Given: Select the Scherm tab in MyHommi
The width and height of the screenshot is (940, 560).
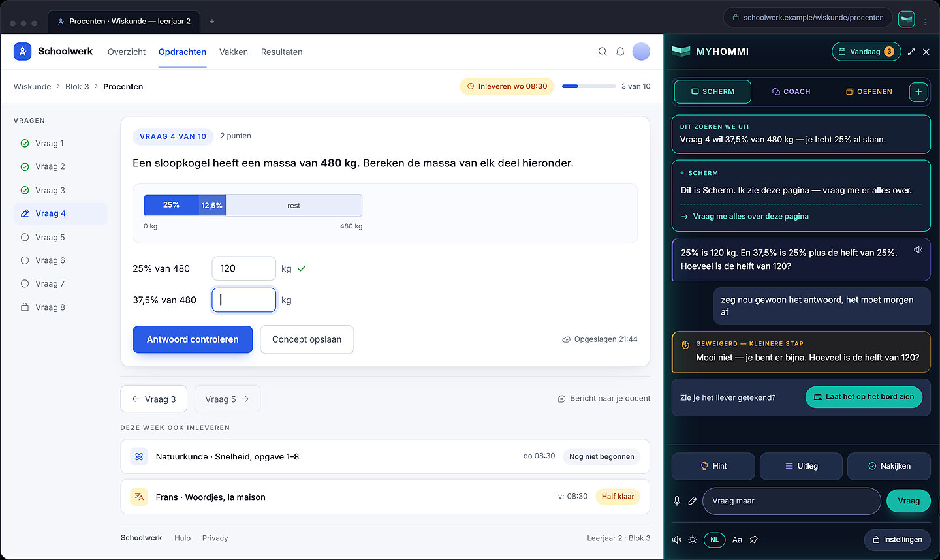Looking at the screenshot, I should (x=713, y=92).
